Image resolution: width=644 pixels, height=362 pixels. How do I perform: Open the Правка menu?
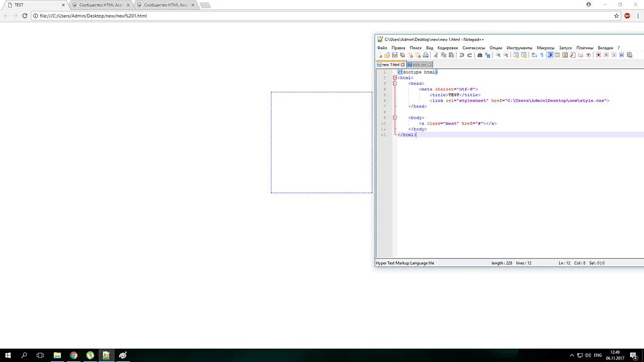pyautogui.click(x=398, y=48)
